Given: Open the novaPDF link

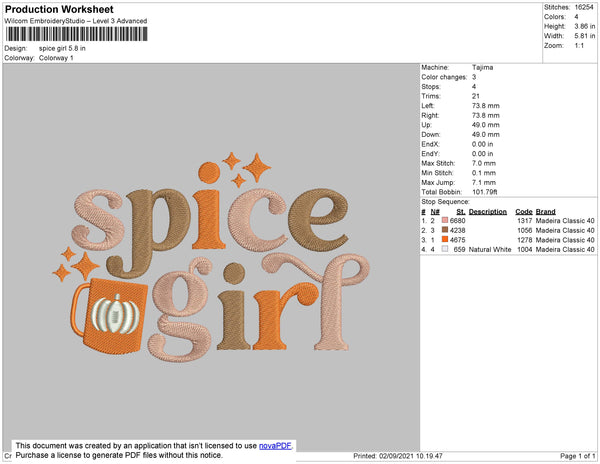Looking at the screenshot, I should click(x=276, y=446).
